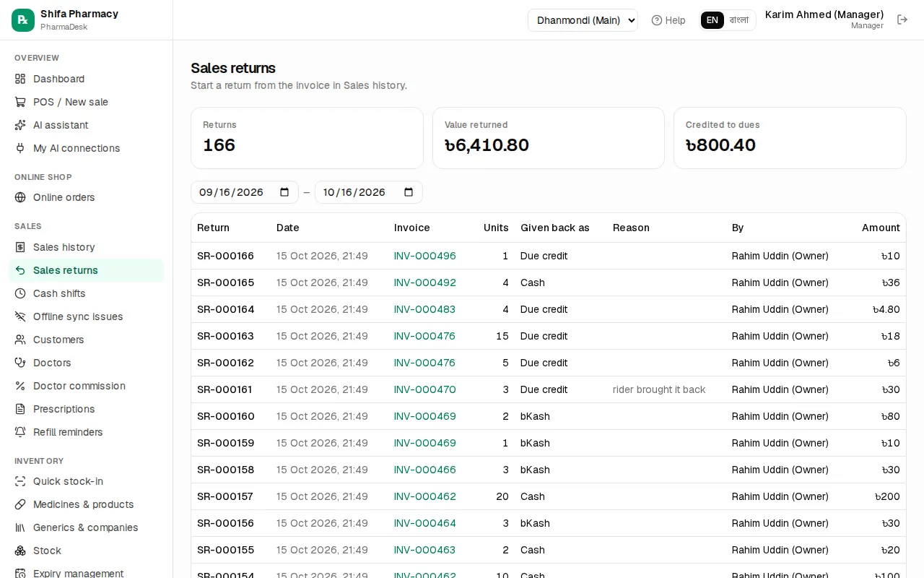The height and width of the screenshot is (578, 924).
Task: Click the bell icon for Refill reminders
Action: tap(20, 432)
